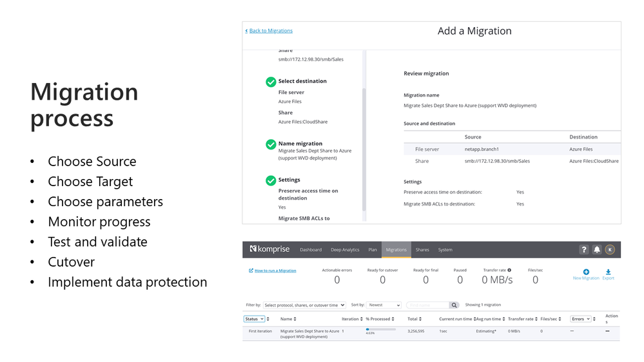
Task: Open the Sort by Newest dropdown
Action: [385, 305]
